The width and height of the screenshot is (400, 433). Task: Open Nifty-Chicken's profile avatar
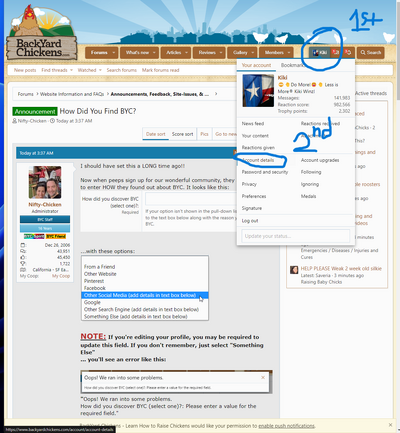[x=45, y=182]
